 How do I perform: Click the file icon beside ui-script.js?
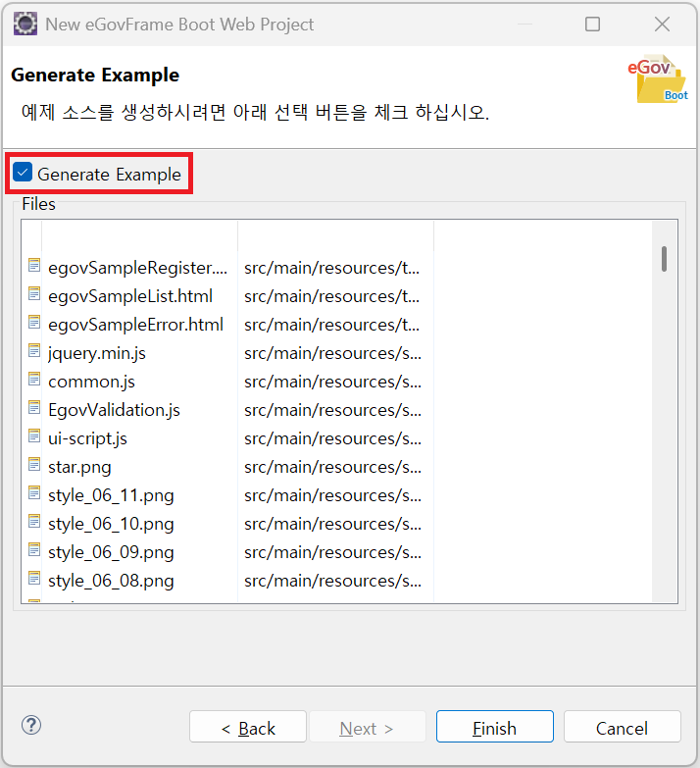[x=34, y=435]
